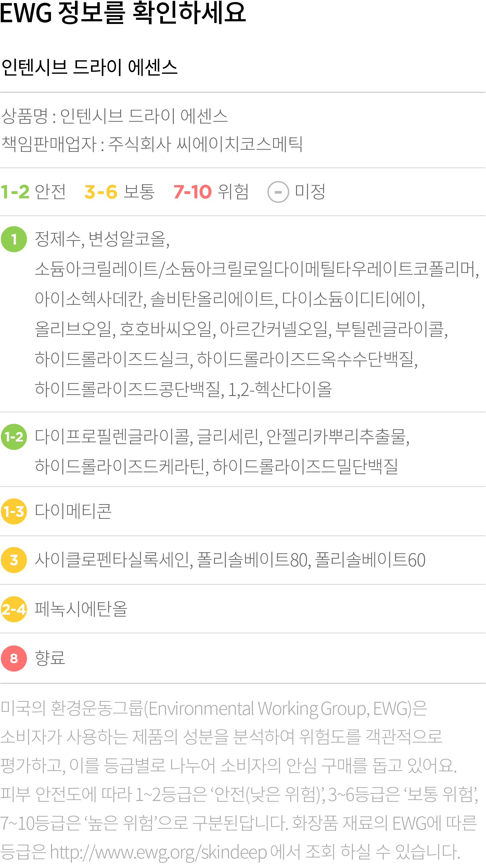Click the green 1-2 grade badge
486x868 pixels.
[14, 437]
